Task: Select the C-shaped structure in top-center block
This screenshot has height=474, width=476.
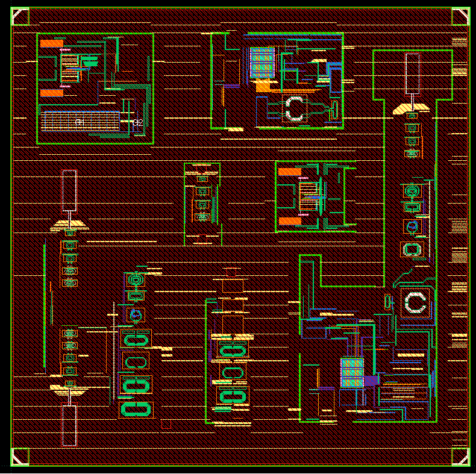Action: tap(295, 108)
